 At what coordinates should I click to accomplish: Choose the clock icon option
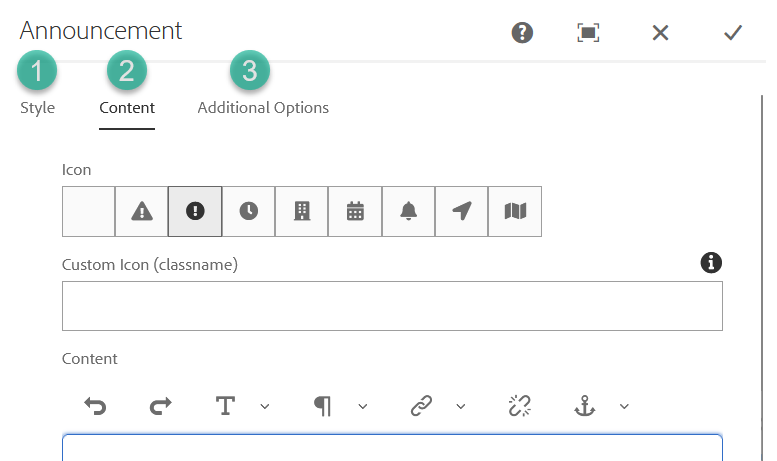click(x=248, y=211)
